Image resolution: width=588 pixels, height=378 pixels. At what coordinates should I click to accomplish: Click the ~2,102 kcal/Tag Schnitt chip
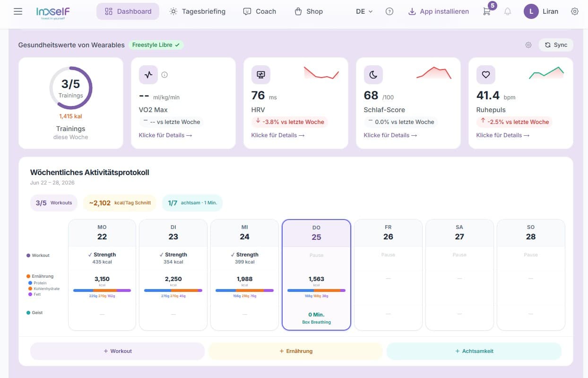coord(120,203)
